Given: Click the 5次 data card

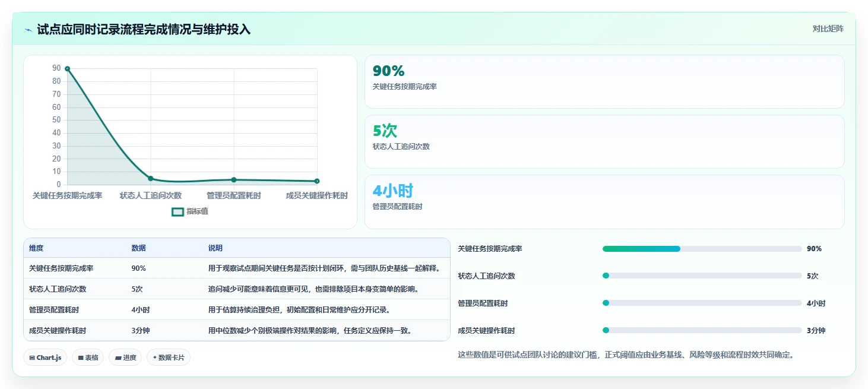Looking at the screenshot, I should click(x=604, y=141).
